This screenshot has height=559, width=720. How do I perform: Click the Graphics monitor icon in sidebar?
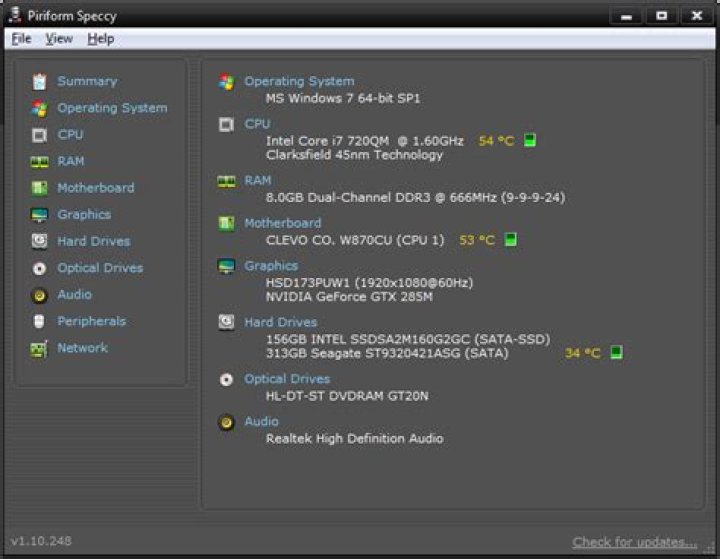pos(39,215)
